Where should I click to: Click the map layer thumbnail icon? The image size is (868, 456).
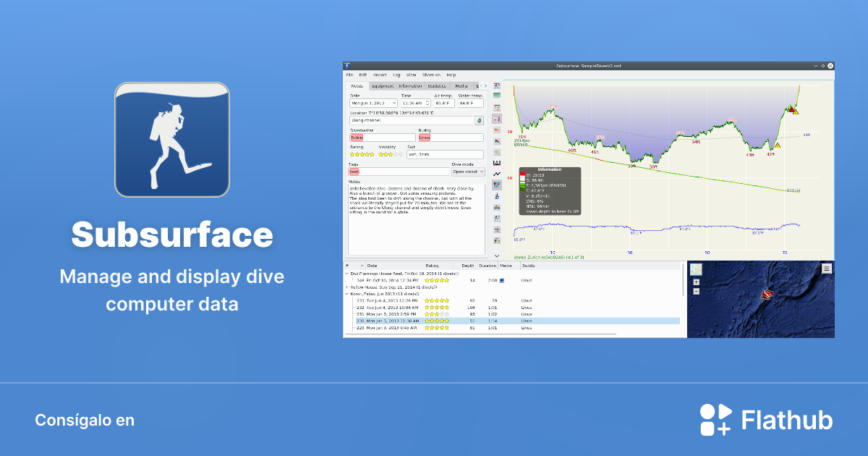tap(696, 269)
